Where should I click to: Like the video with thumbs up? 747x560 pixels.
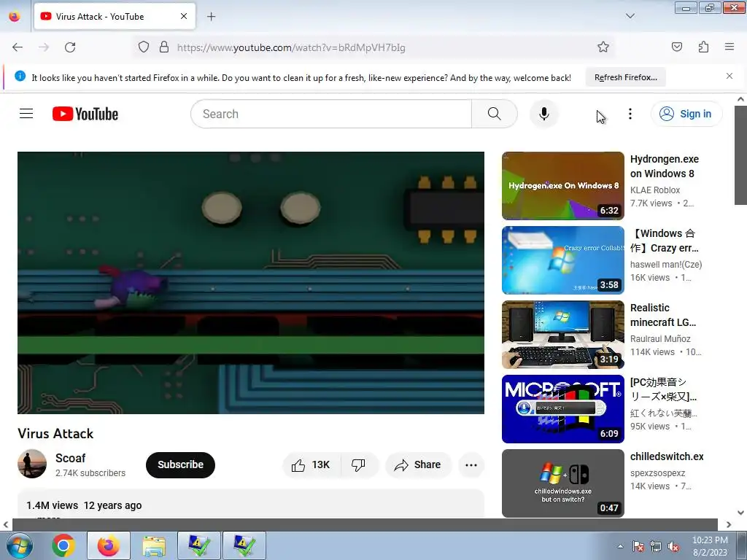tap(311, 464)
